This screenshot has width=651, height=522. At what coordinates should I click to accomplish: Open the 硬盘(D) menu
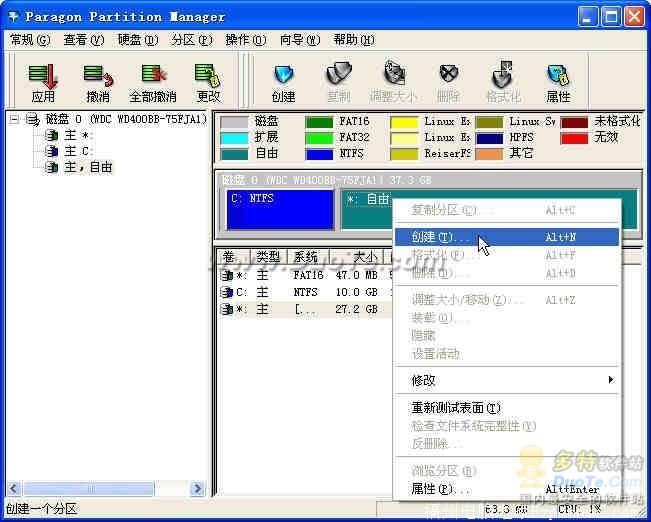pyautogui.click(x=138, y=40)
